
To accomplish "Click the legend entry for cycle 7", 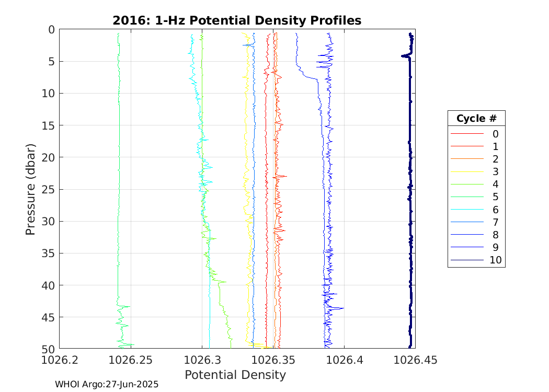I will coord(476,222).
